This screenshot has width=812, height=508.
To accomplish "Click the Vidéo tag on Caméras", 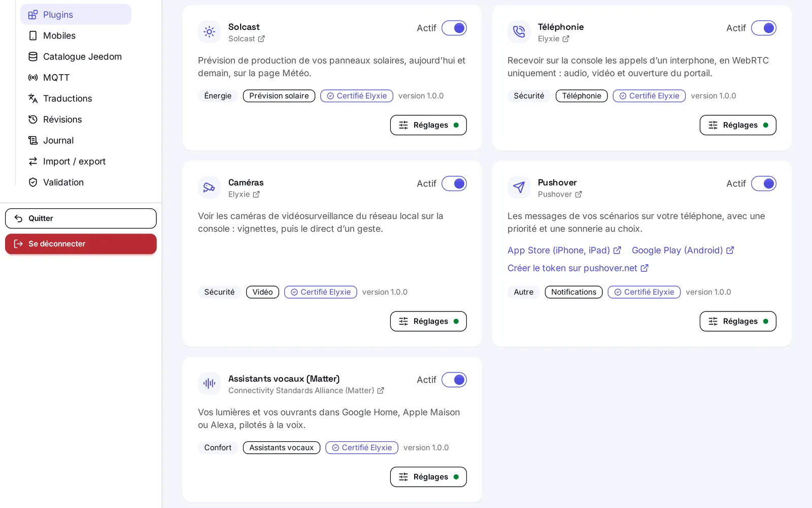I will coord(262,292).
